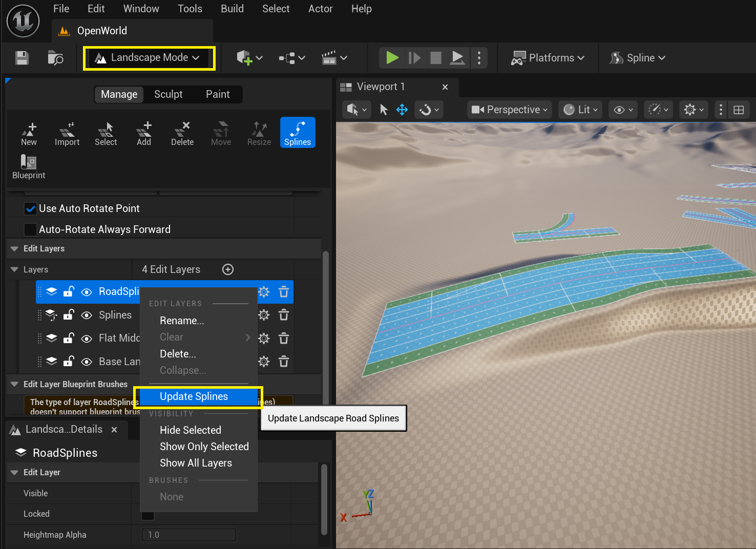This screenshot has width=756, height=549.
Task: Open the Blueprints toolbar dropdown
Action: 292,58
